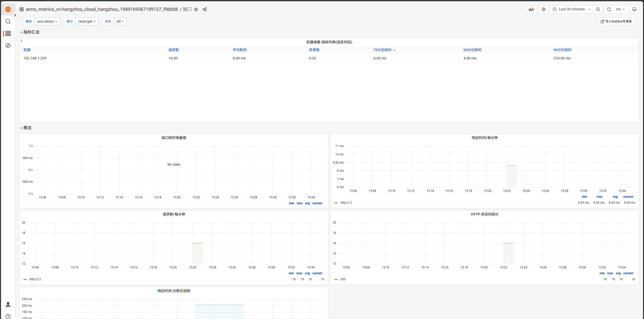
Task: Refresh the dashboard
Action: click(x=609, y=9)
